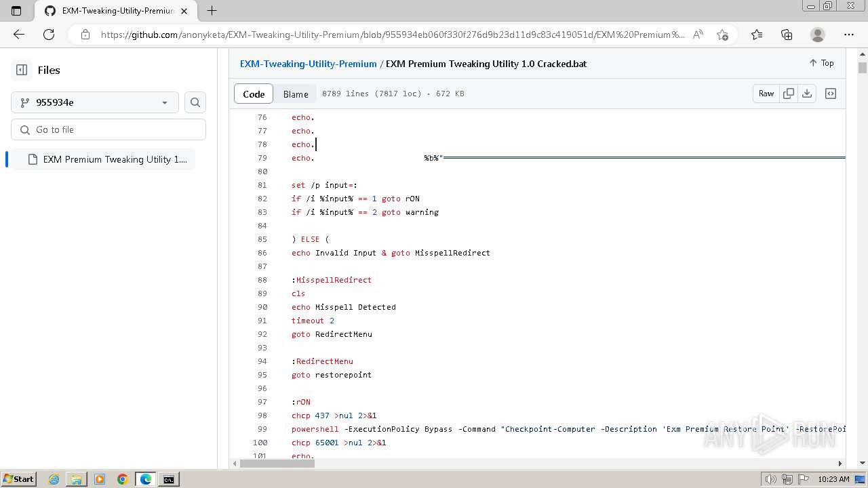
Task: Launch media player from taskbar
Action: (x=100, y=479)
